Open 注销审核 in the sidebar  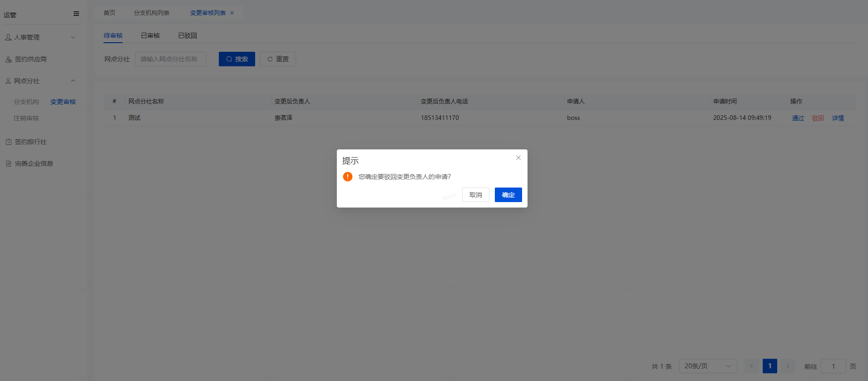coord(26,118)
